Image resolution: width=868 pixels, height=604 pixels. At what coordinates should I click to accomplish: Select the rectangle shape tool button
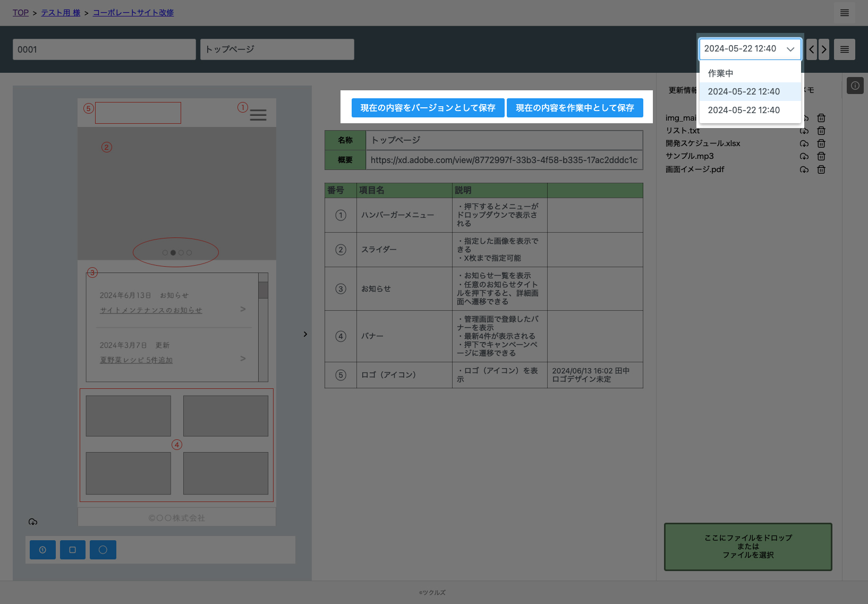(73, 550)
